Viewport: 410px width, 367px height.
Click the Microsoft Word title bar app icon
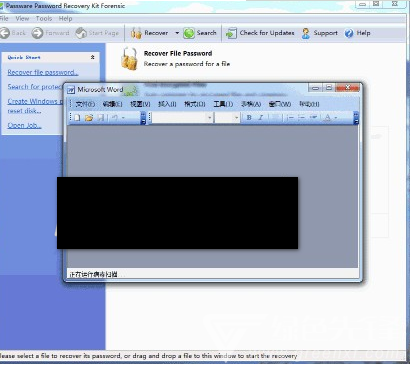[x=71, y=90]
